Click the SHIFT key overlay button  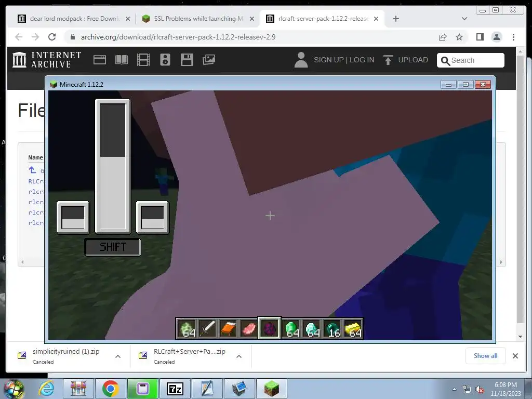click(x=112, y=247)
